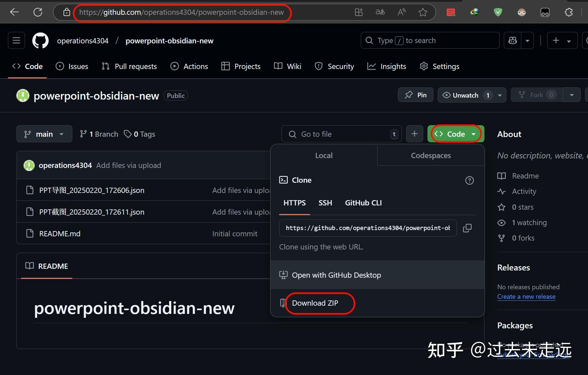Unwatch the repository
The image size is (588, 375).
(x=464, y=95)
